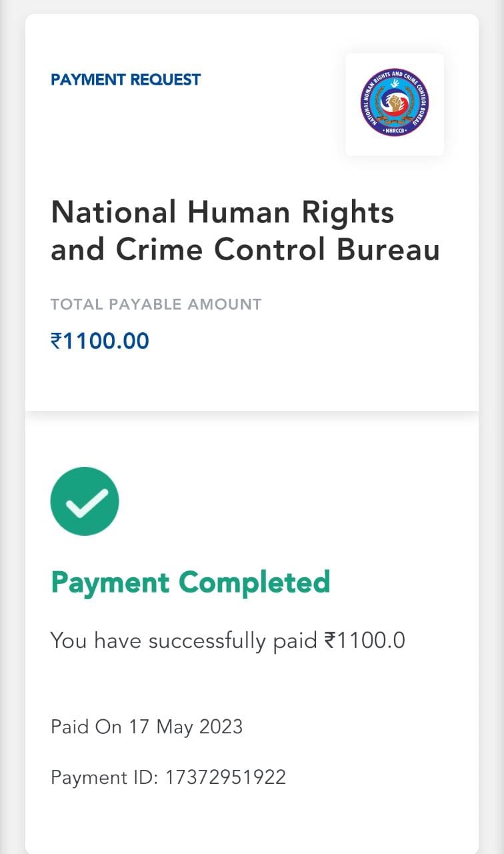504x854 pixels.
Task: Click the raised fist emblem inside logo
Action: (396, 103)
